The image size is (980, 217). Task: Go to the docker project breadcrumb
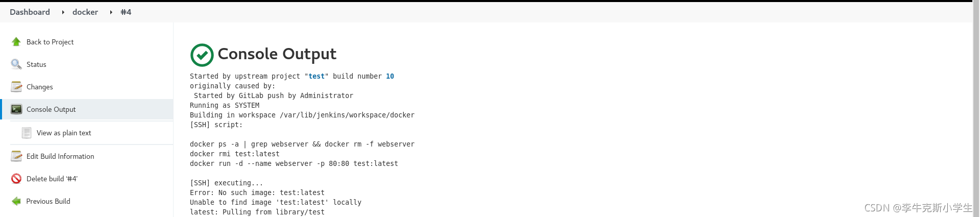(85, 12)
